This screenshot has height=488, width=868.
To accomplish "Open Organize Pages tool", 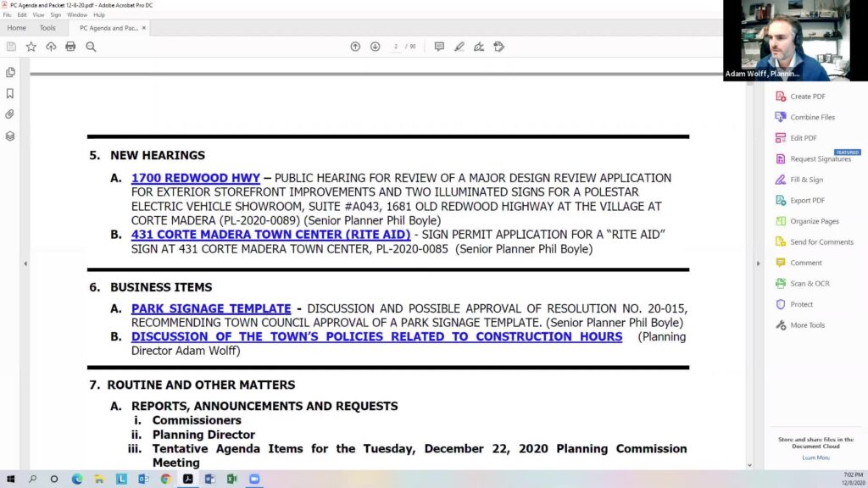I will click(807, 221).
